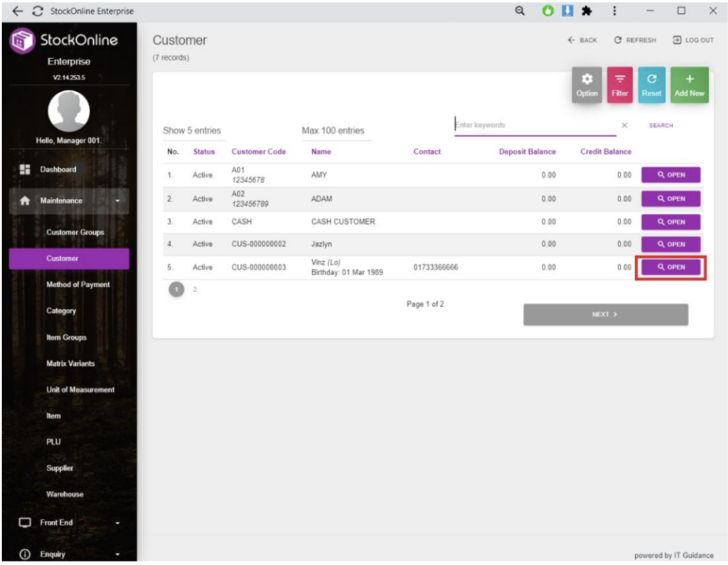Open Dashboard from sidebar
The width and height of the screenshot is (728, 565).
[58, 170]
